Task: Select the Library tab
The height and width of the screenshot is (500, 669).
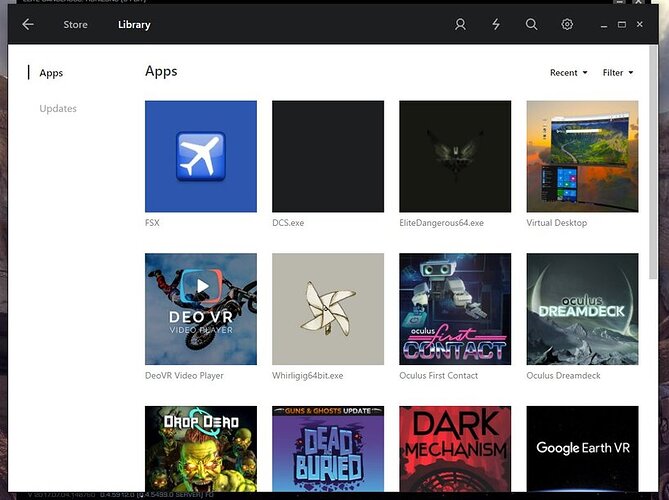Action: (134, 24)
